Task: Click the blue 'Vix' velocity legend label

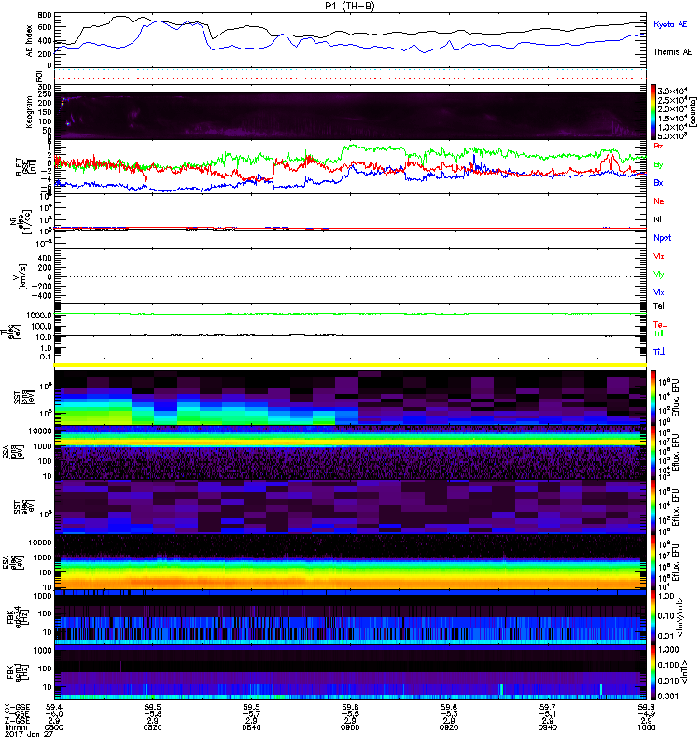Action: (x=658, y=292)
